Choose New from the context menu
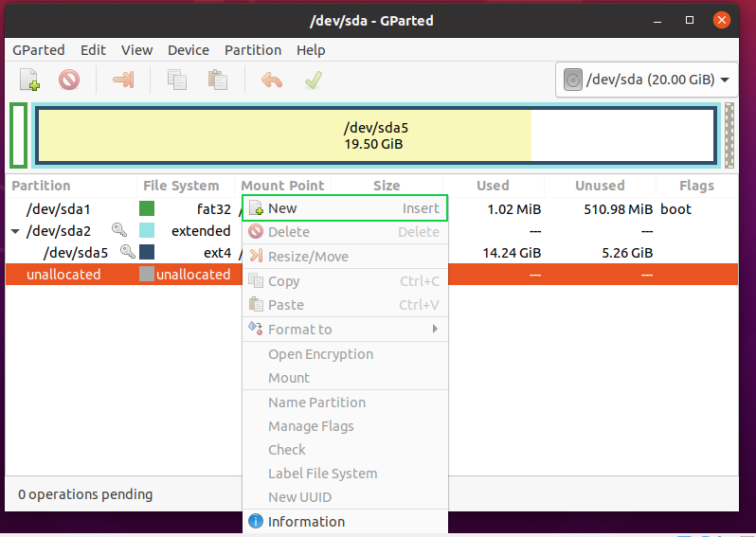The image size is (756, 537). (345, 208)
